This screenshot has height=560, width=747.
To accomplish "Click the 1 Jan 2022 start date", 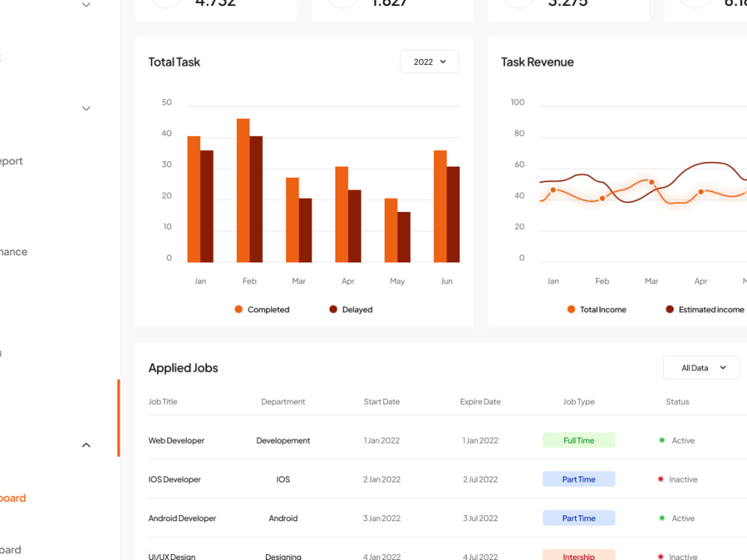I will point(382,441).
